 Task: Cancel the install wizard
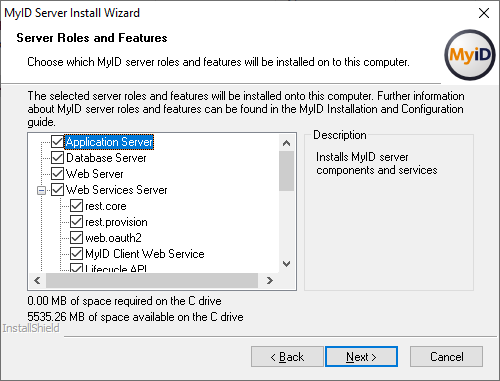click(446, 357)
